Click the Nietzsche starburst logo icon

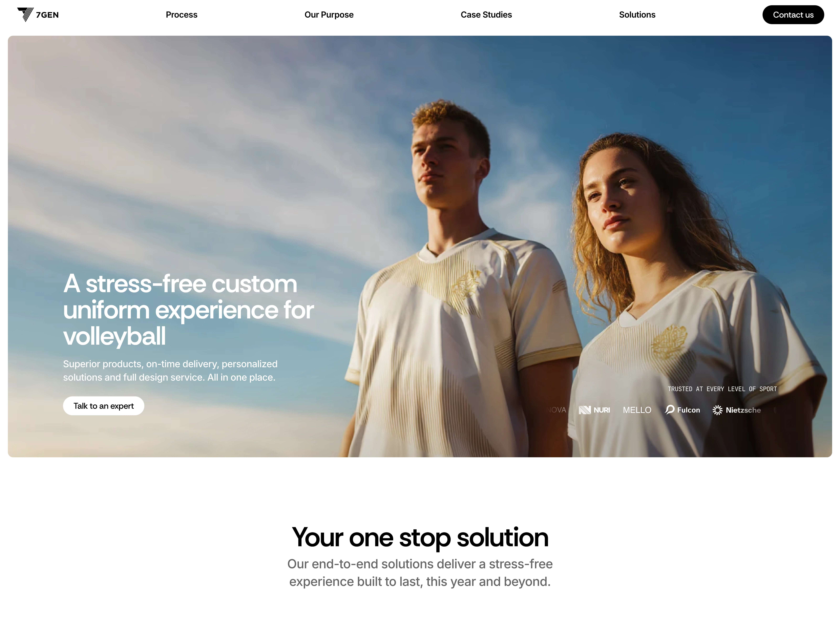coord(717,410)
